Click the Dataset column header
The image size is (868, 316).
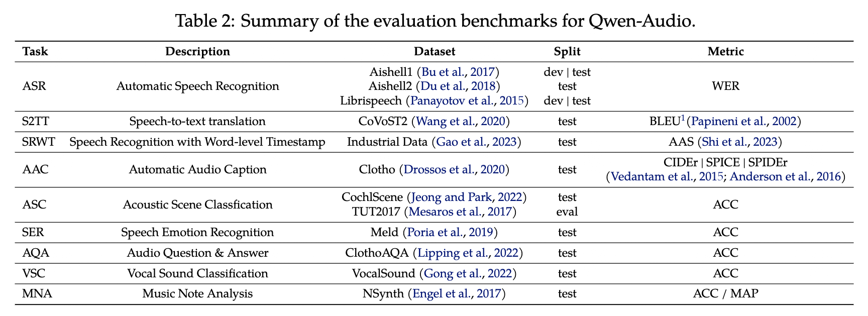pos(435,51)
